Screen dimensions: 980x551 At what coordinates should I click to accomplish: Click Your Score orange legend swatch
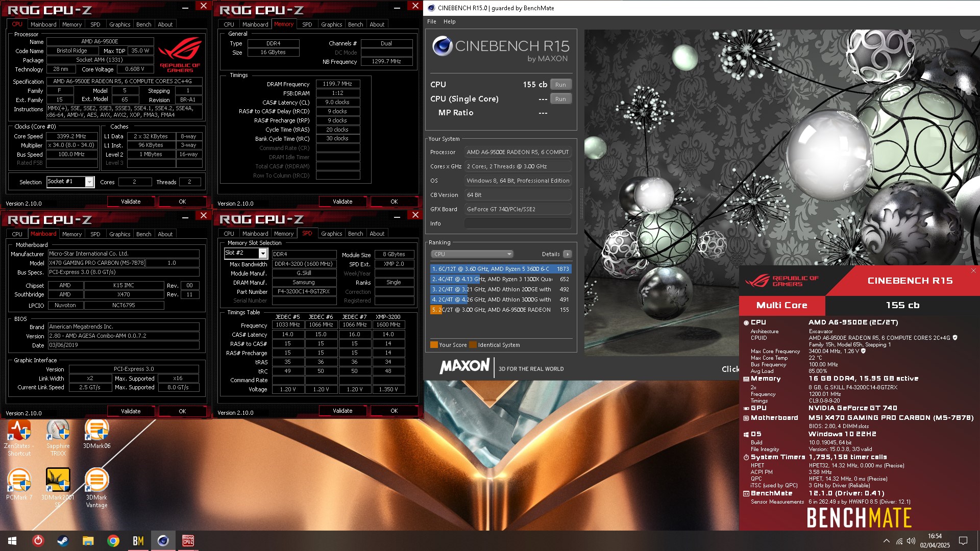coord(434,345)
